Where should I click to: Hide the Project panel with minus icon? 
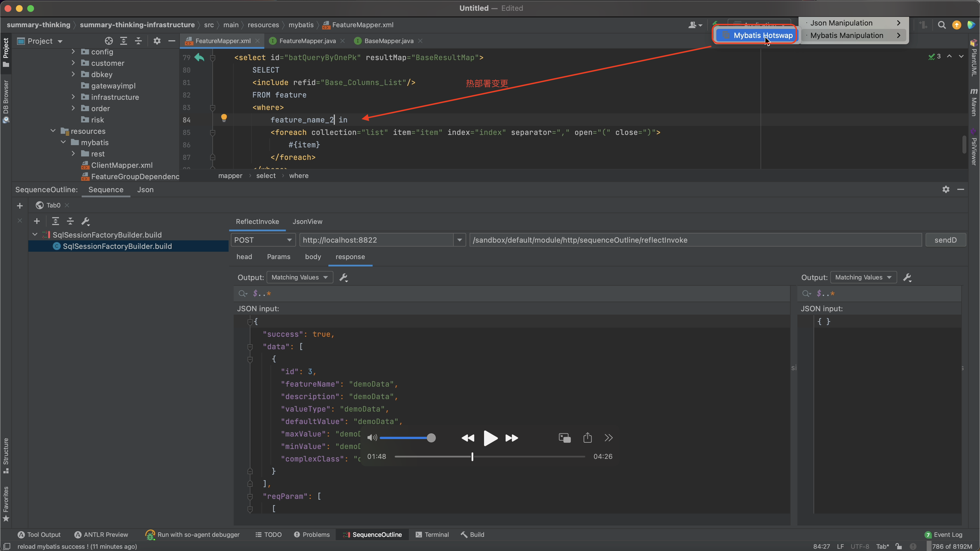(x=172, y=41)
